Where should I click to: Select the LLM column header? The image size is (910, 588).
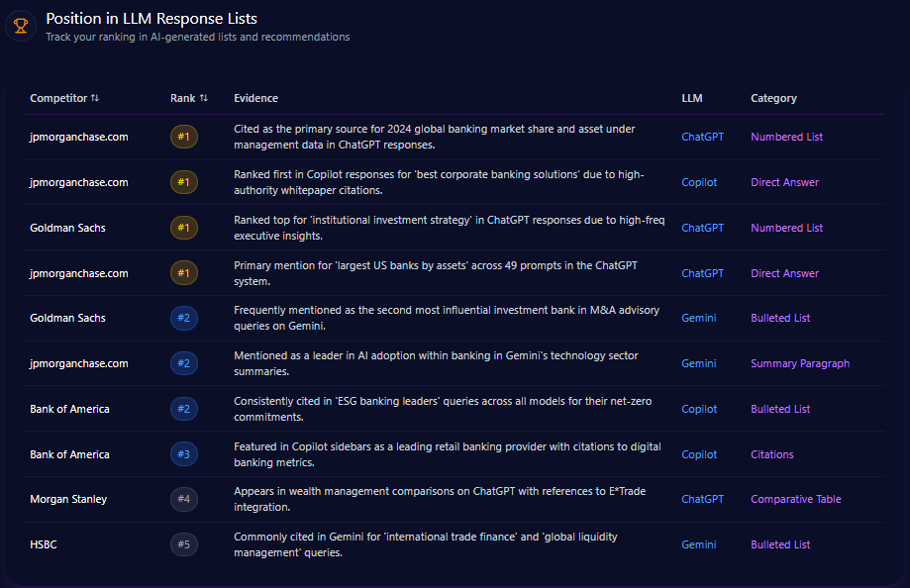tap(691, 98)
